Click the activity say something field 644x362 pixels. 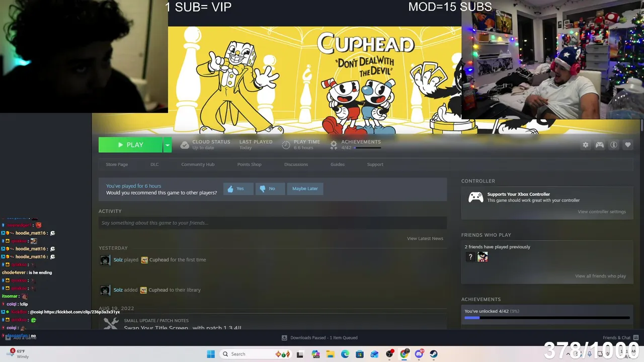tap(273, 223)
